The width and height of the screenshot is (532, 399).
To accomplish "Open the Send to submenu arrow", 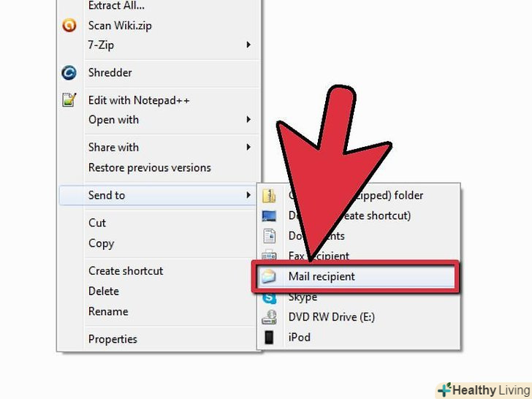I will [248, 195].
